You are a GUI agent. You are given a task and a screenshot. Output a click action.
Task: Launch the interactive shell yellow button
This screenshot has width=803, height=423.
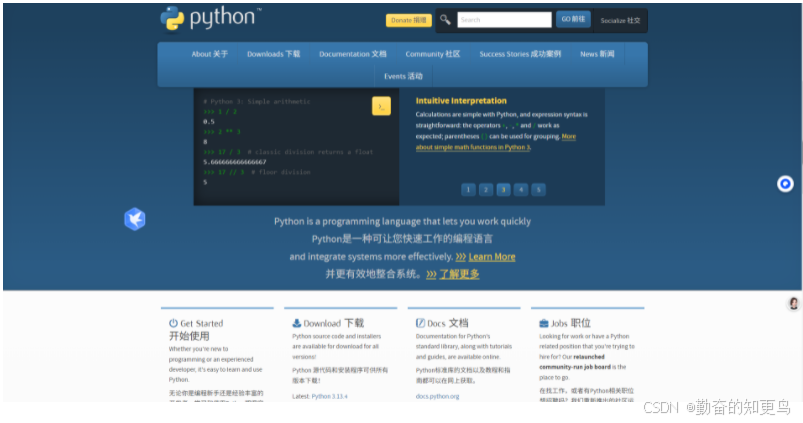click(381, 106)
